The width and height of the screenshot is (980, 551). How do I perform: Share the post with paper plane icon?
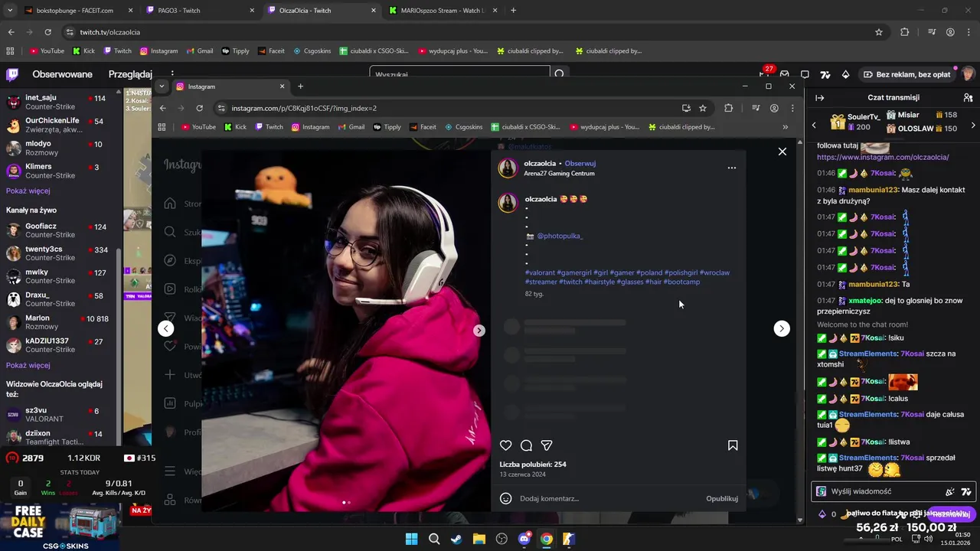[x=547, y=445]
